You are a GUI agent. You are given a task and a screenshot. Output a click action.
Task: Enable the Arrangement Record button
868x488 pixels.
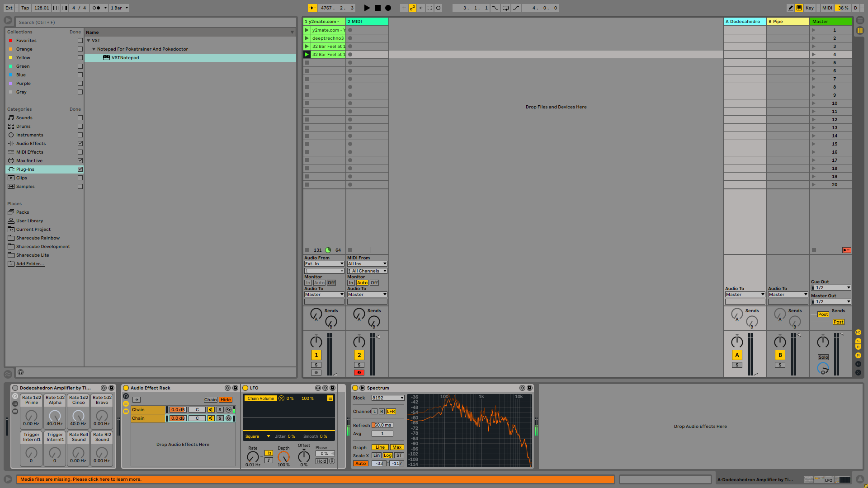tap(388, 8)
